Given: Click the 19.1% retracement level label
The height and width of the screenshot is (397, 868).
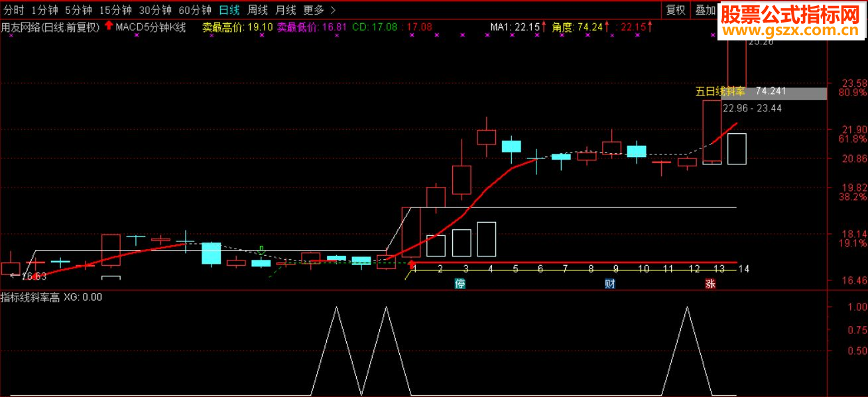Looking at the screenshot, I should coord(852,243).
